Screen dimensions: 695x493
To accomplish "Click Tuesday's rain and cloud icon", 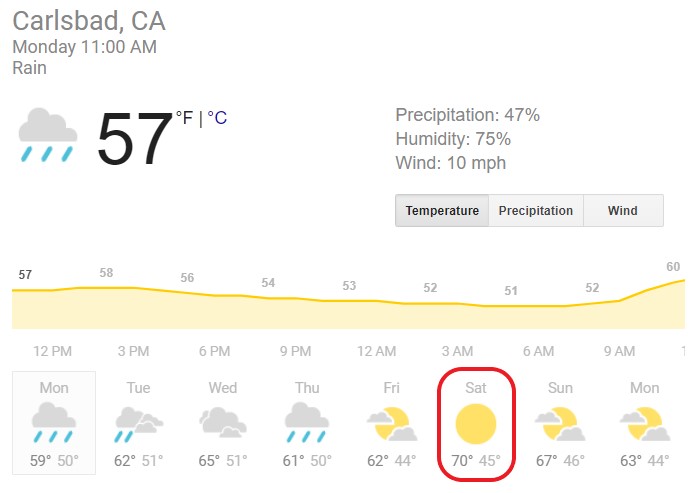I will (x=139, y=424).
